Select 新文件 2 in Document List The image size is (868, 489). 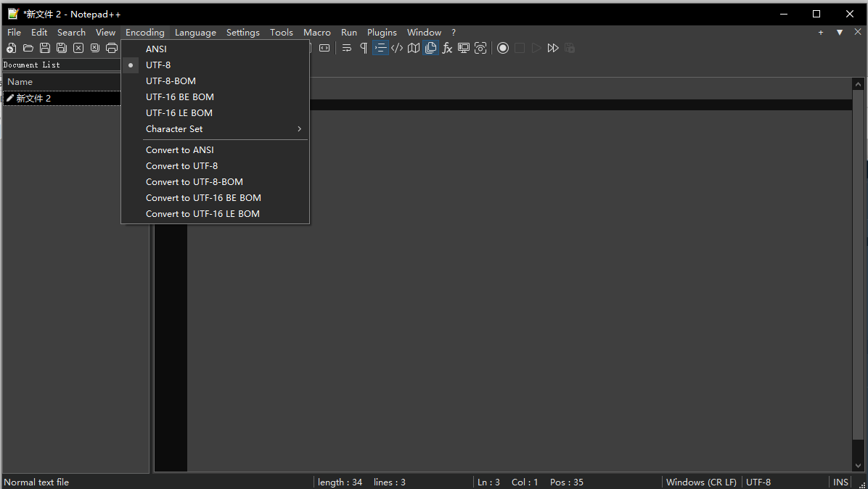(x=62, y=98)
